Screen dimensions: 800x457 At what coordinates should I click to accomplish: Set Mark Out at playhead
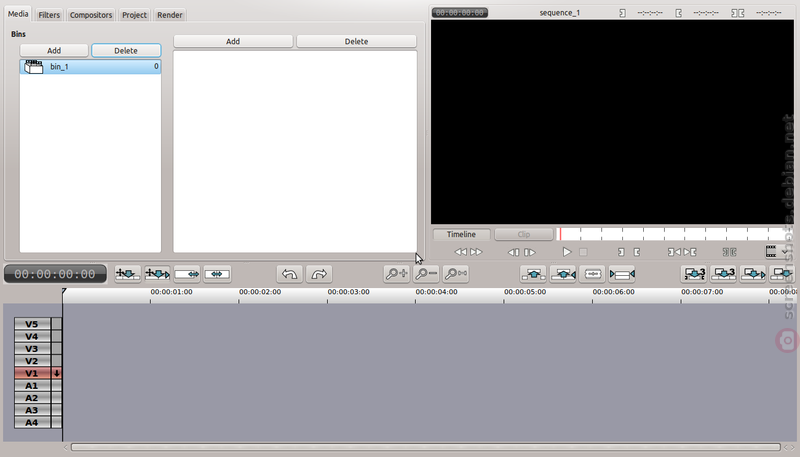pyautogui.click(x=637, y=252)
